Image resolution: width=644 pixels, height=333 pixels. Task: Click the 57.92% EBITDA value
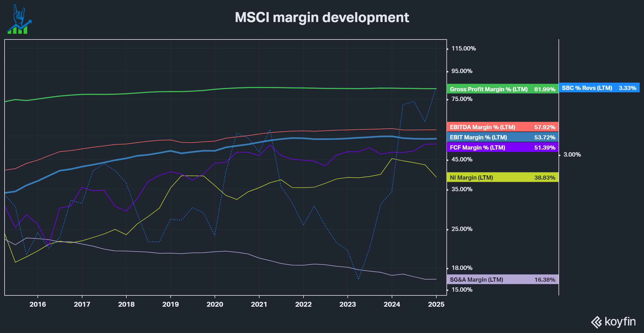click(x=545, y=127)
